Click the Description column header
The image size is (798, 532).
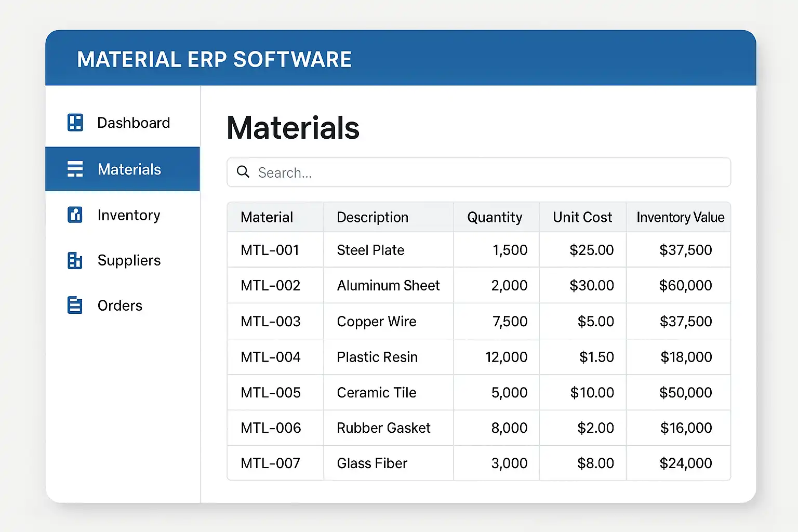coord(373,217)
